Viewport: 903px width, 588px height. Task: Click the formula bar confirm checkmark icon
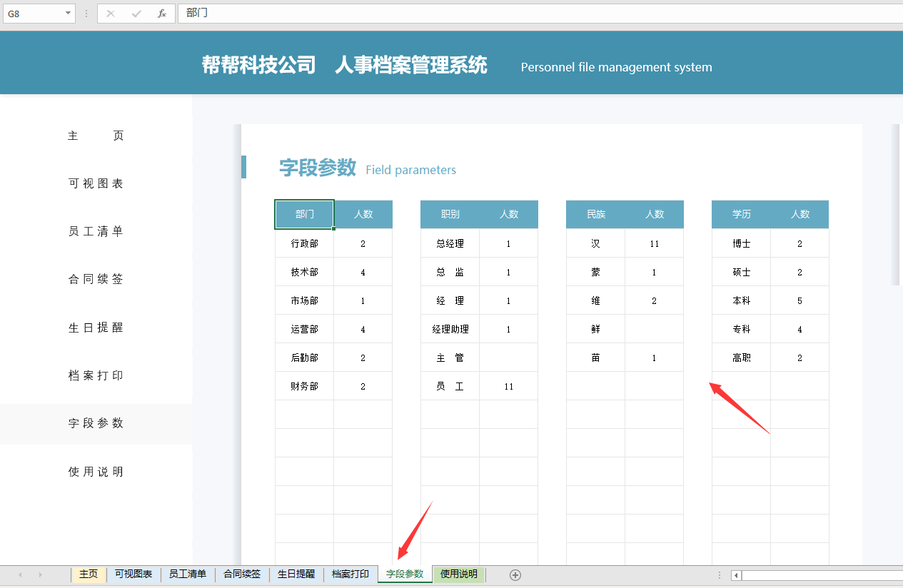pos(136,14)
